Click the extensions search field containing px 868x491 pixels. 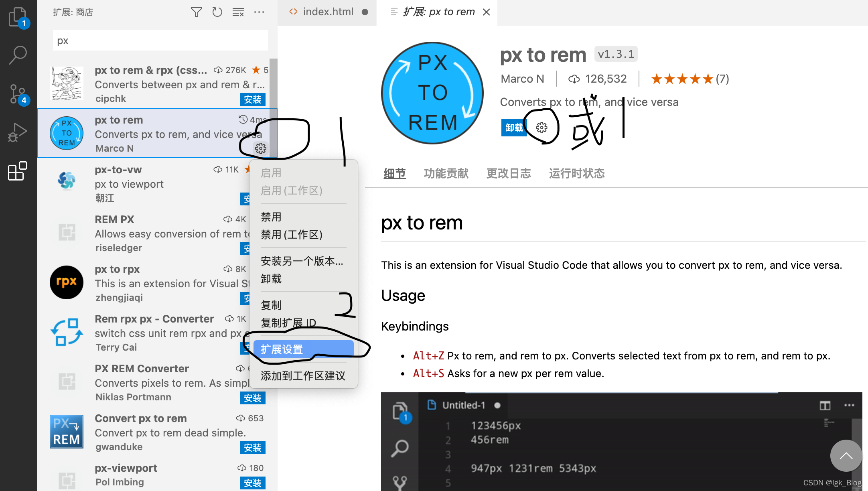pos(160,41)
